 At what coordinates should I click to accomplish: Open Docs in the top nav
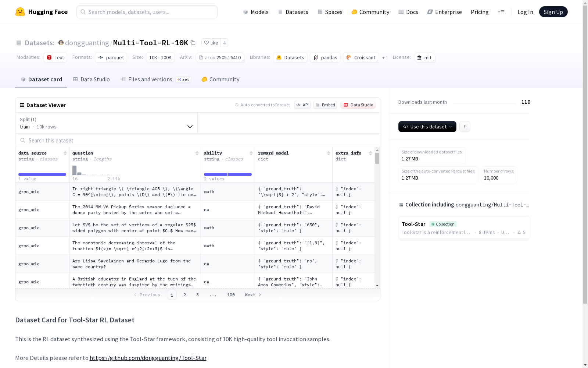[x=408, y=12]
